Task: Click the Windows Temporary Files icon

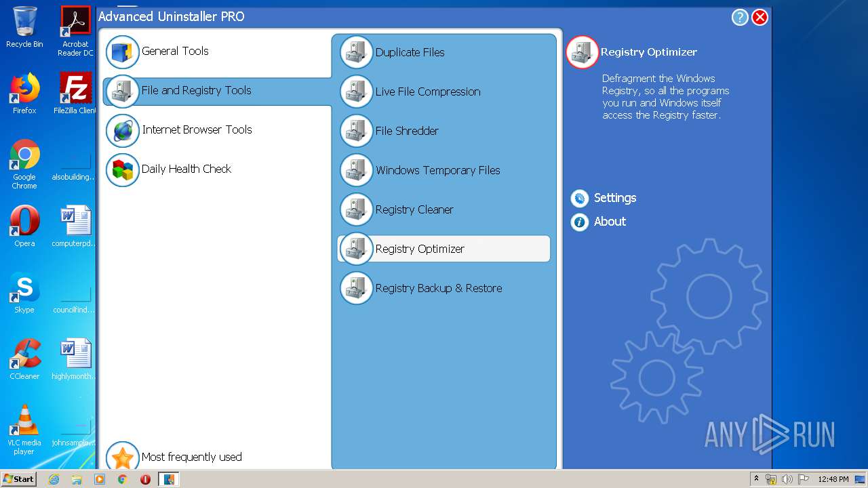Action: 356,170
